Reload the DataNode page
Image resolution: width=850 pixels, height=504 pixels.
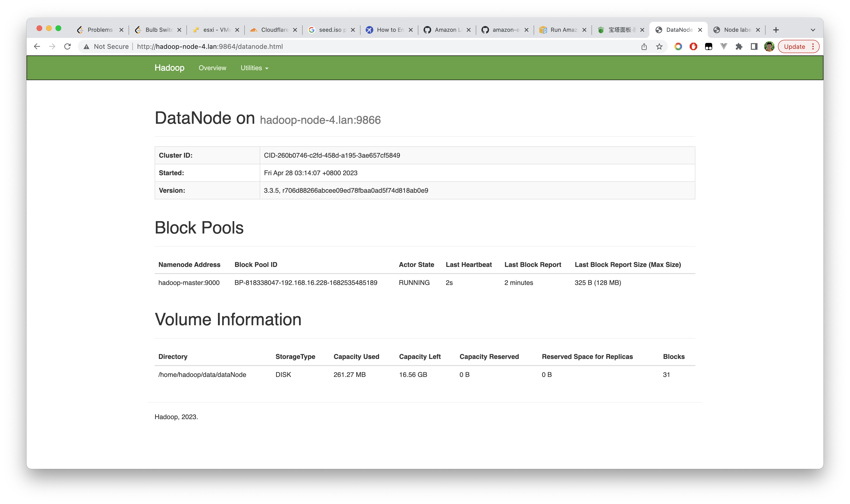(67, 46)
